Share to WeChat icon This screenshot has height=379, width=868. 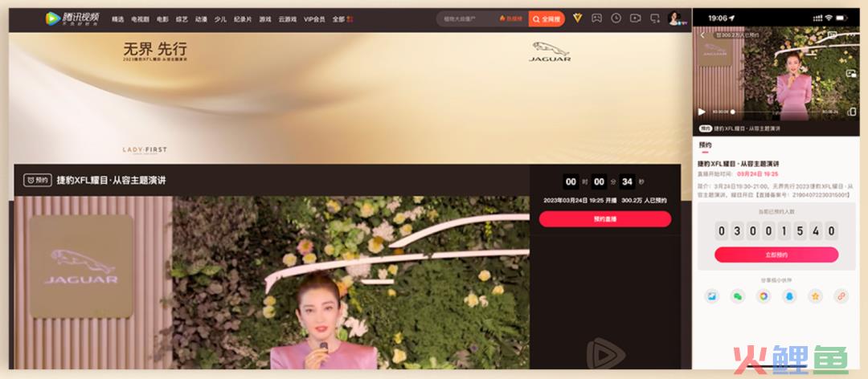pos(737,296)
